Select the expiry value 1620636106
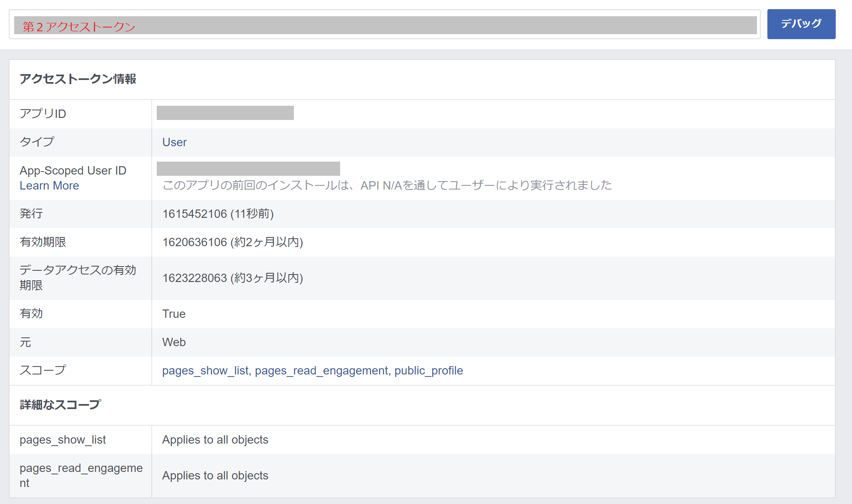This screenshot has height=504, width=852. (195, 242)
